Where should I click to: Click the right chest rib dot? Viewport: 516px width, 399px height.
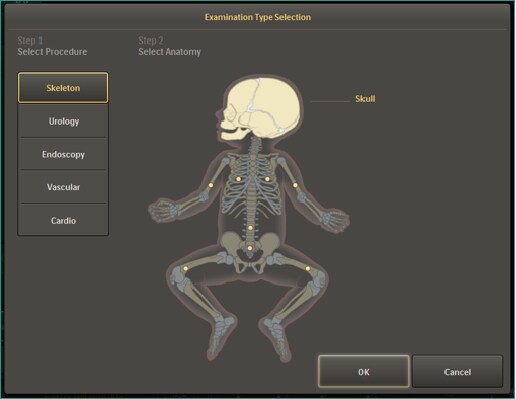[267, 179]
